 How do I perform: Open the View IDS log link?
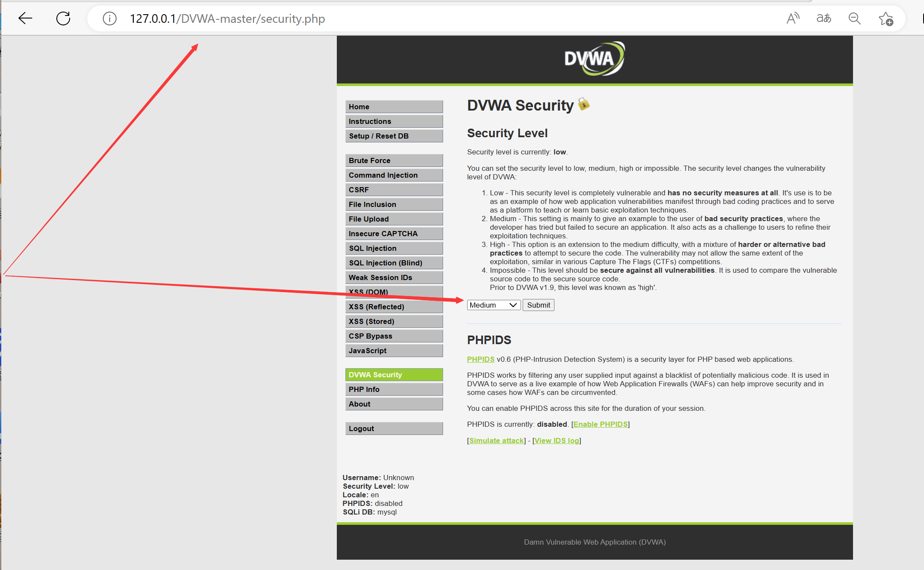click(557, 441)
